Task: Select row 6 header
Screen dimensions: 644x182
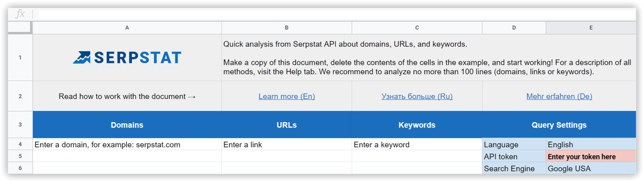Action: tap(20, 168)
